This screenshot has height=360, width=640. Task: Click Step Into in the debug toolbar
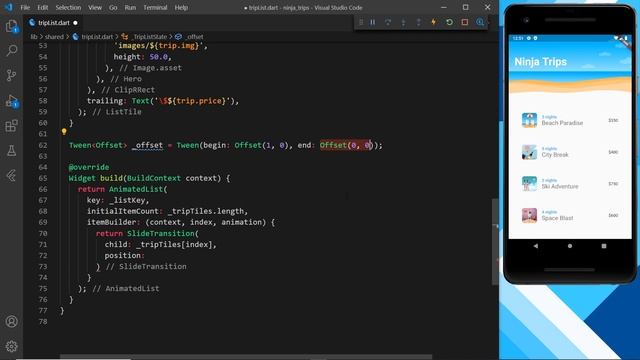(403, 22)
